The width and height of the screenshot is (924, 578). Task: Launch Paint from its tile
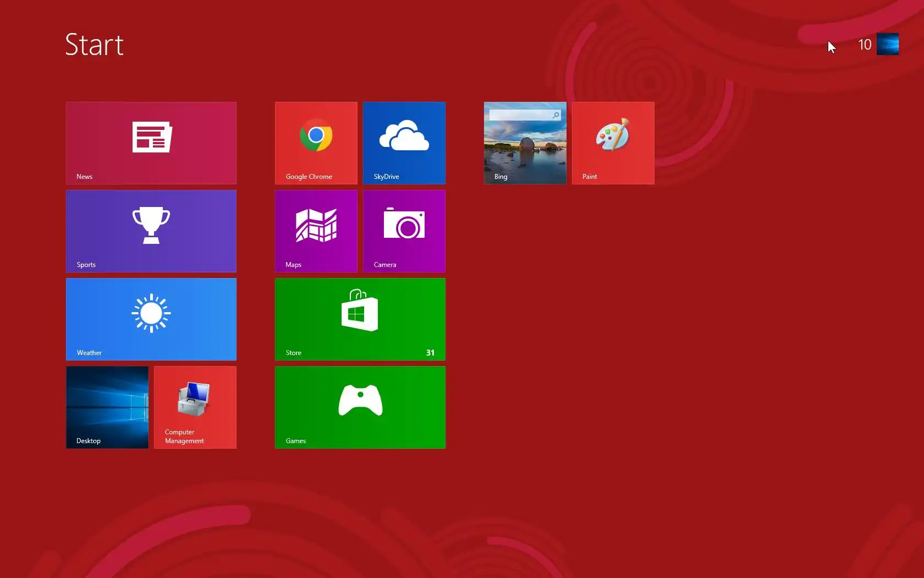pos(613,143)
